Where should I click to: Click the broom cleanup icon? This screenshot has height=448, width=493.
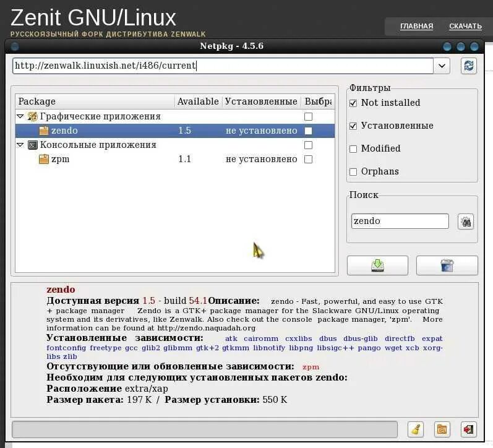pyautogui.click(x=416, y=429)
